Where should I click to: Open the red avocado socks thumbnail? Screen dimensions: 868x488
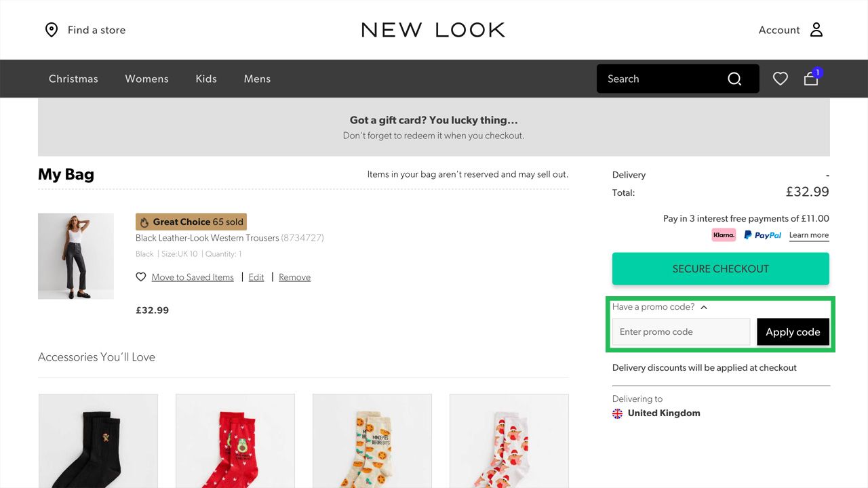235,441
